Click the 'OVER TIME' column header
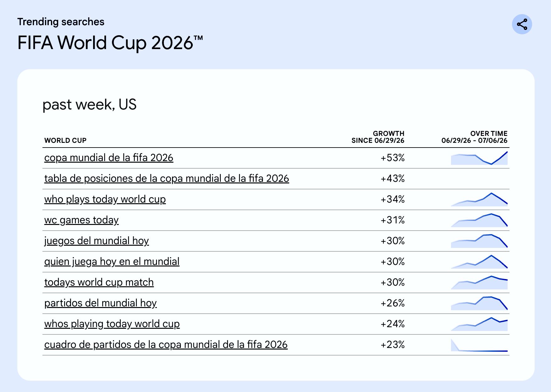Screen dimensions: 551x392 475,137
